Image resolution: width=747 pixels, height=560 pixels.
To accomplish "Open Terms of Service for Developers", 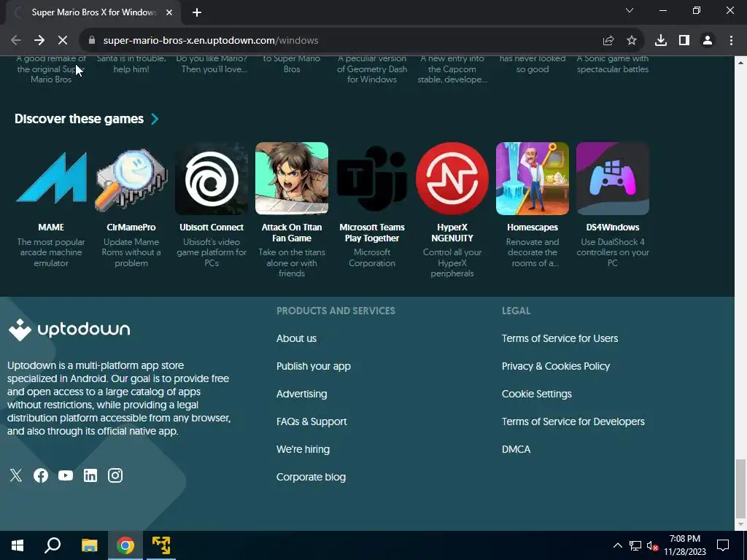I will click(573, 421).
